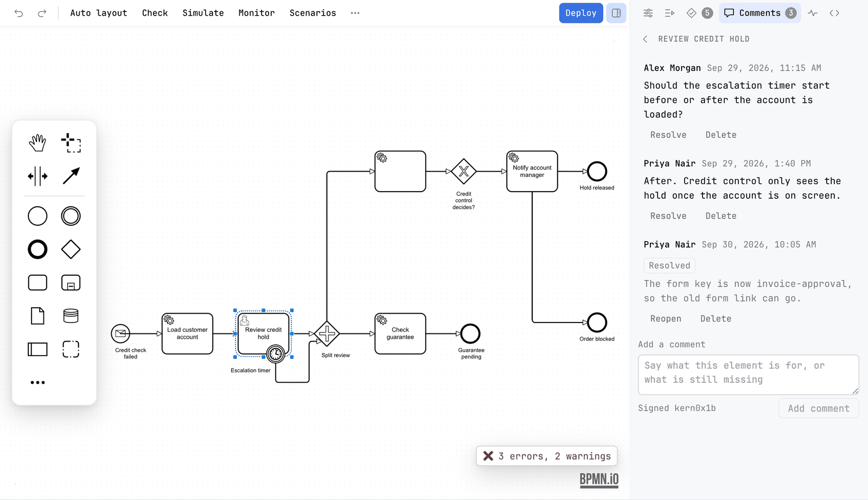
Task: Create a data object from palette
Action: click(37, 316)
